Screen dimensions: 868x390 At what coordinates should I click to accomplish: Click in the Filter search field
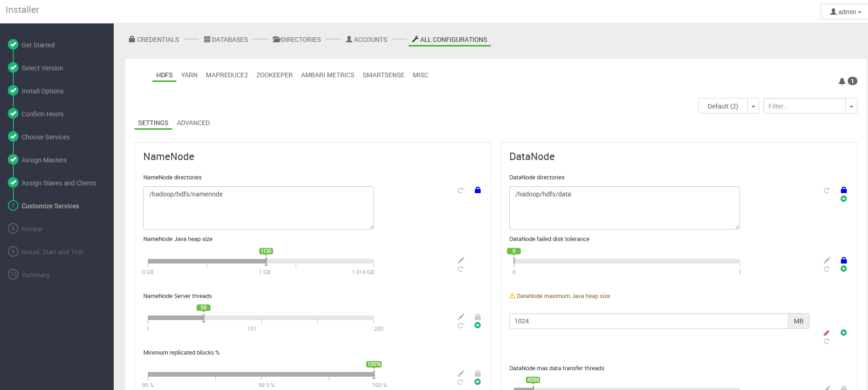coord(804,106)
